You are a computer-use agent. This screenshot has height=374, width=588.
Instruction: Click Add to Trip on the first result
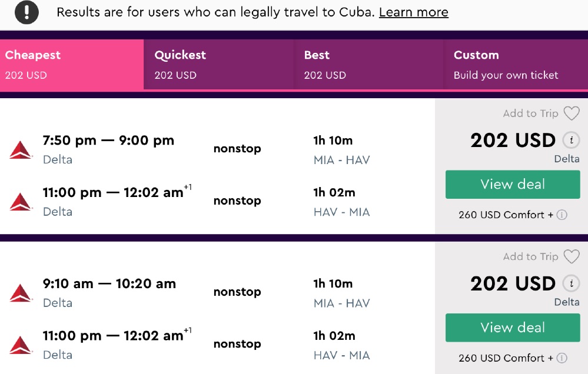pyautogui.click(x=530, y=113)
